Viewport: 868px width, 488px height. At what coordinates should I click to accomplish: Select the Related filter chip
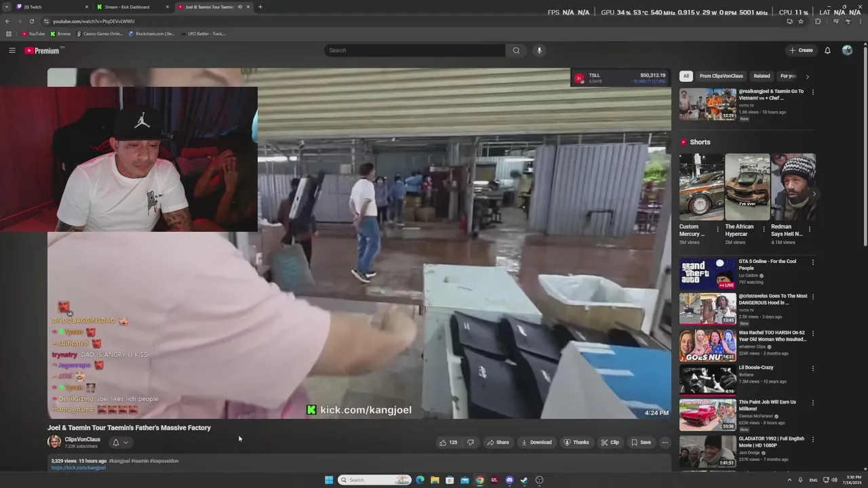762,76
